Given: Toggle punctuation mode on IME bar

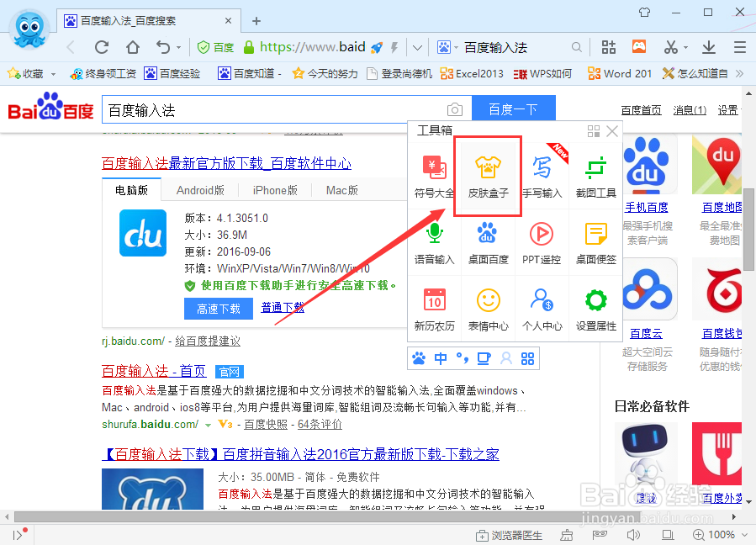Looking at the screenshot, I should click(463, 358).
